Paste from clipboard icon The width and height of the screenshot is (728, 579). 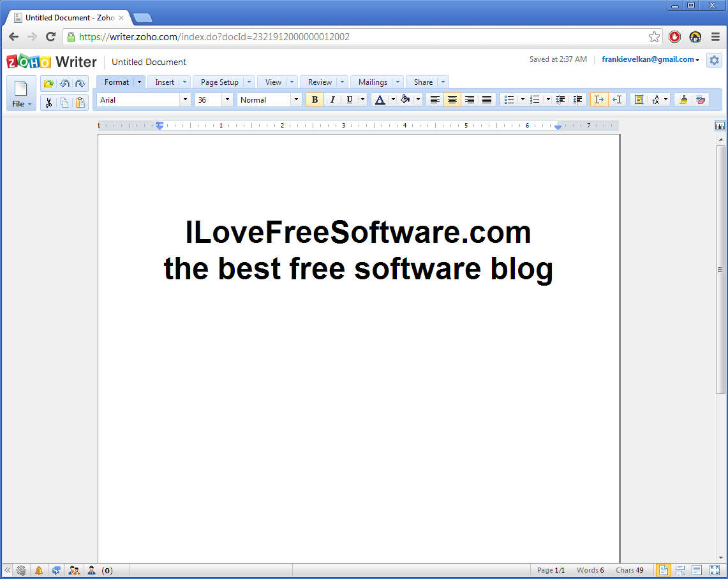pos(80,102)
